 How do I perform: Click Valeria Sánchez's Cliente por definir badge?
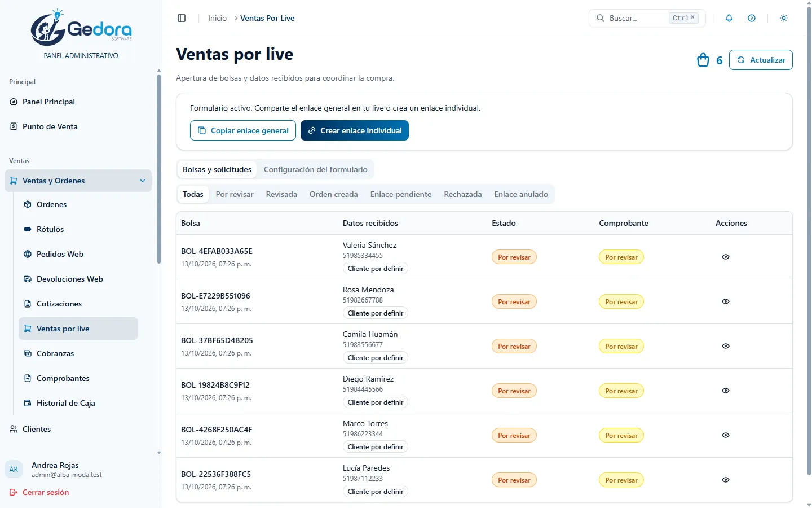pyautogui.click(x=376, y=269)
